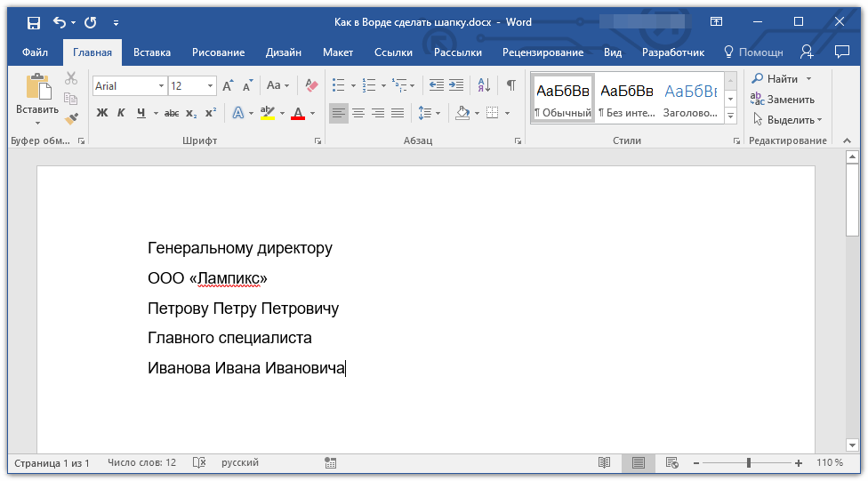Image resolution: width=868 pixels, height=481 pixels.
Task: Open the borders dropdown arrow
Action: [x=507, y=114]
